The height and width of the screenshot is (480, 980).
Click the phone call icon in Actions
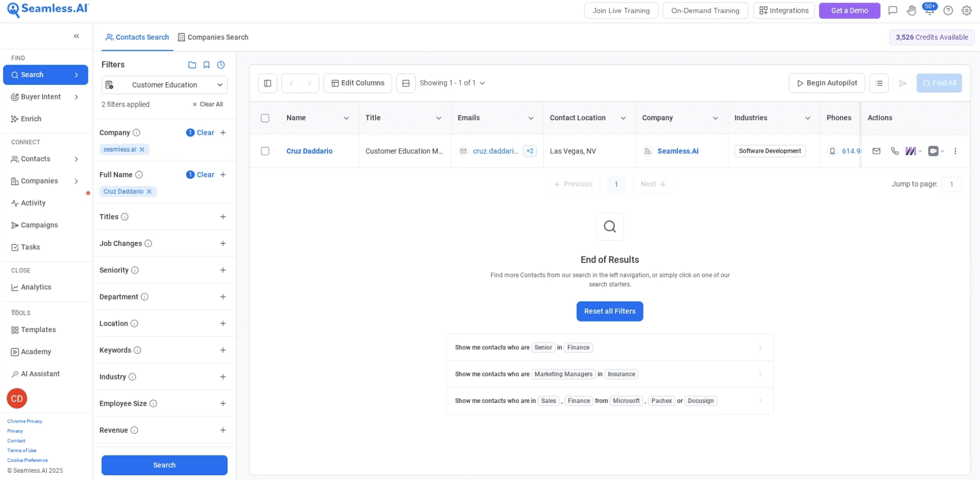895,151
